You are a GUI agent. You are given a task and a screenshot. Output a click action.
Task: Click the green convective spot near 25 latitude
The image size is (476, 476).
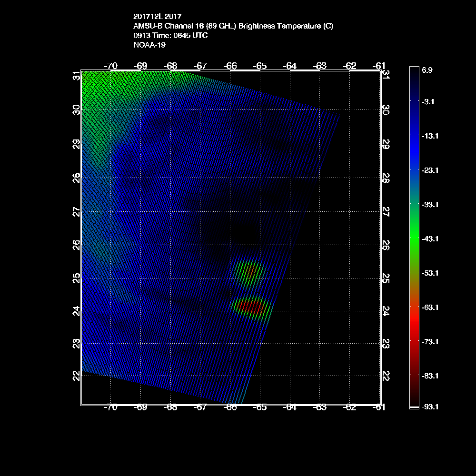pyautogui.click(x=248, y=272)
